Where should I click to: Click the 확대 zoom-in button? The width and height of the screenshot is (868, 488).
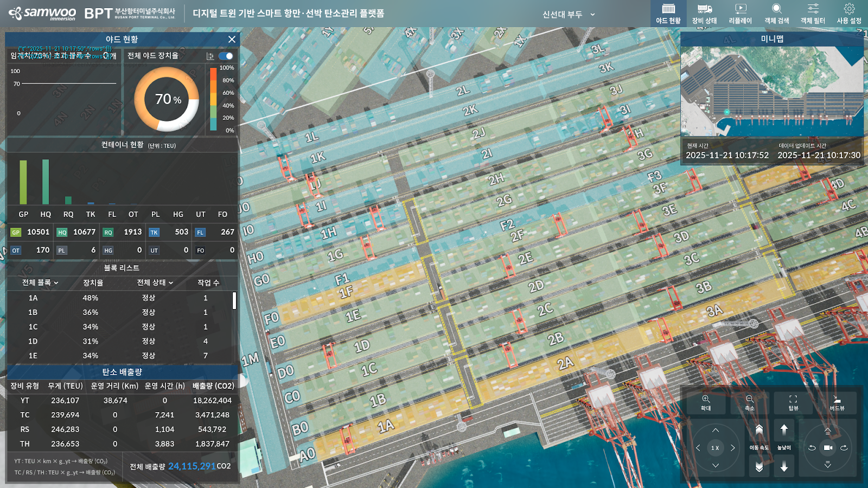705,402
